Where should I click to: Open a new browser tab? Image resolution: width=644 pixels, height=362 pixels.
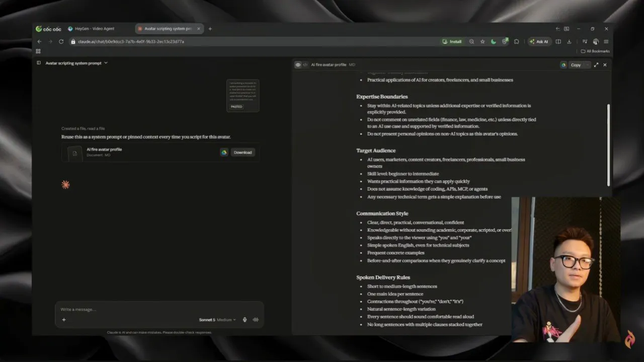(x=210, y=29)
